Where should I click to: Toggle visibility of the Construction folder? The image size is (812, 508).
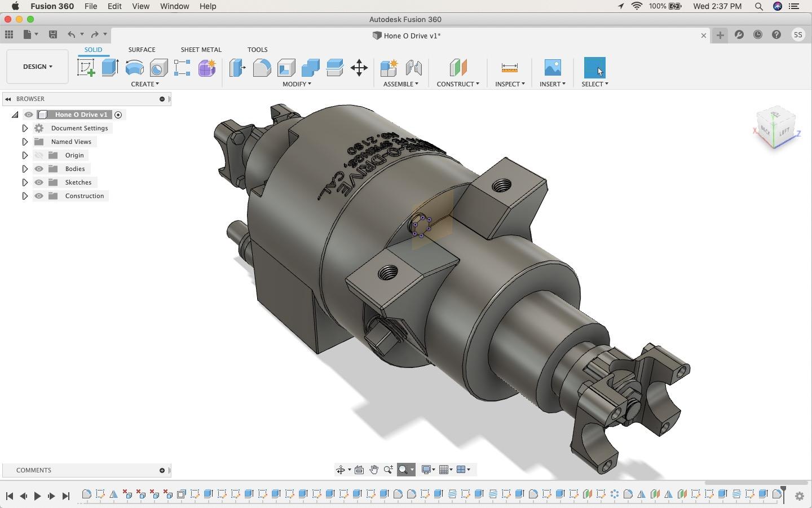pos(39,196)
